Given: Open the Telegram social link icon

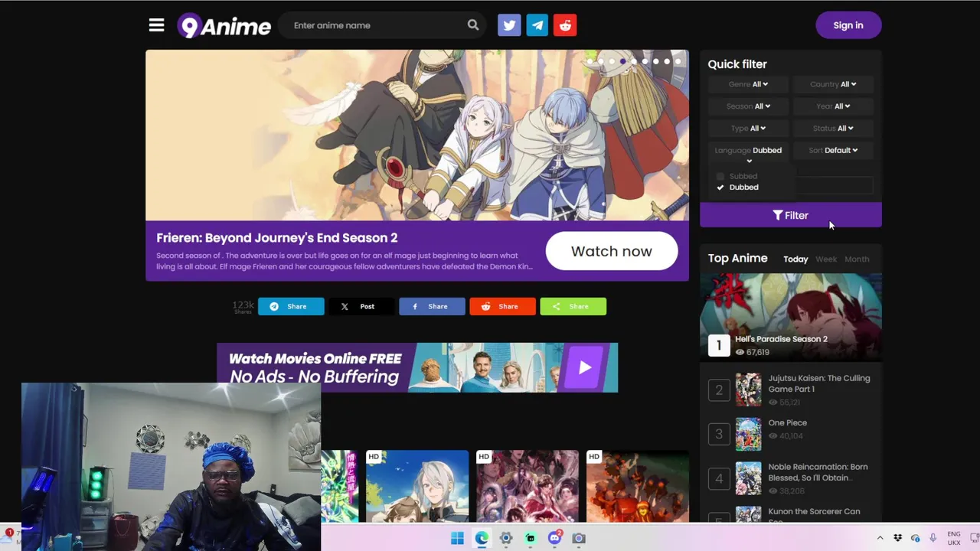Looking at the screenshot, I should click(x=537, y=25).
